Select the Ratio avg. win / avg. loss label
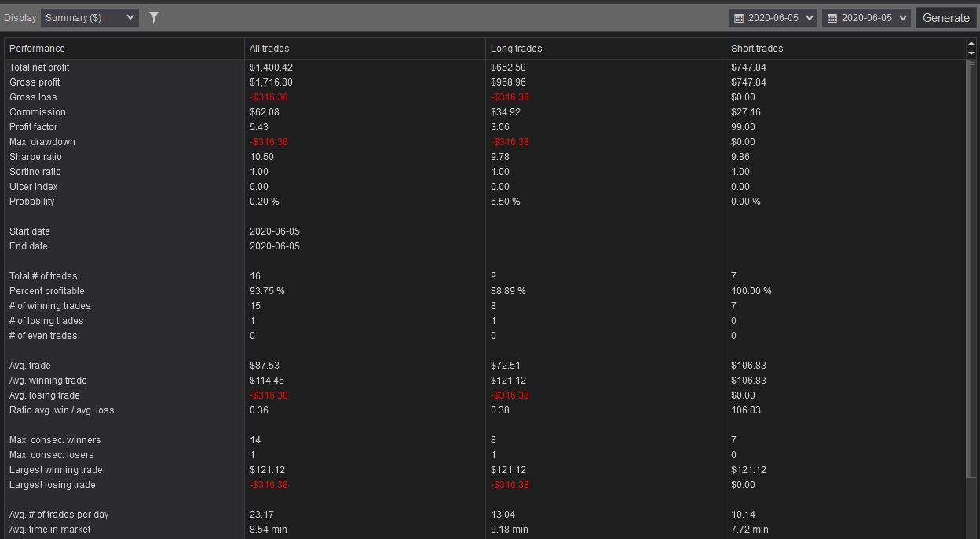Image resolution: width=980 pixels, height=539 pixels. click(62, 410)
